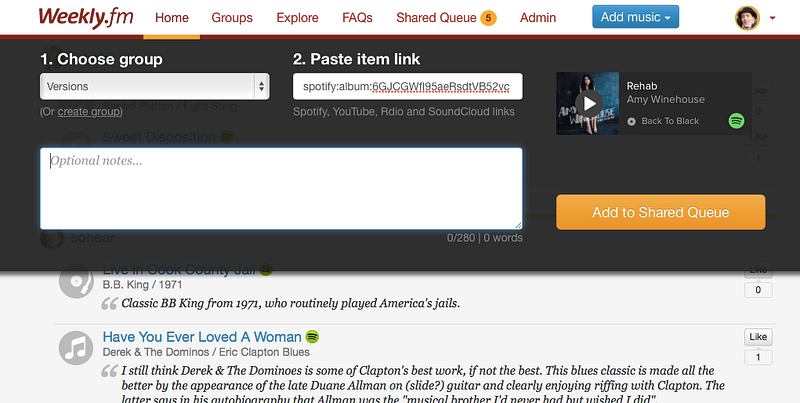Open the Explore menu item
800x403 pixels.
pos(297,18)
